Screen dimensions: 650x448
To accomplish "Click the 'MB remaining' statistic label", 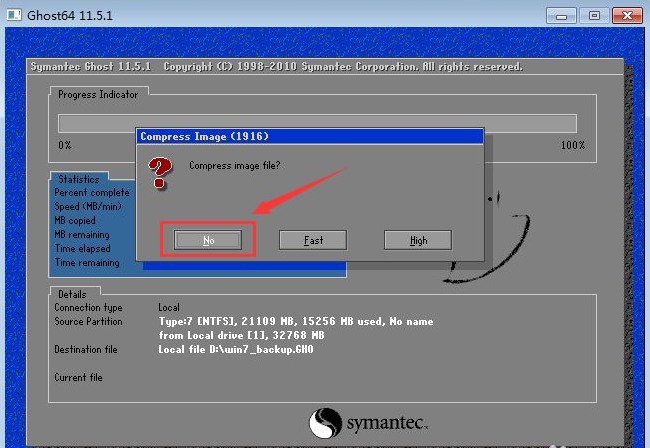I will coord(82,235).
